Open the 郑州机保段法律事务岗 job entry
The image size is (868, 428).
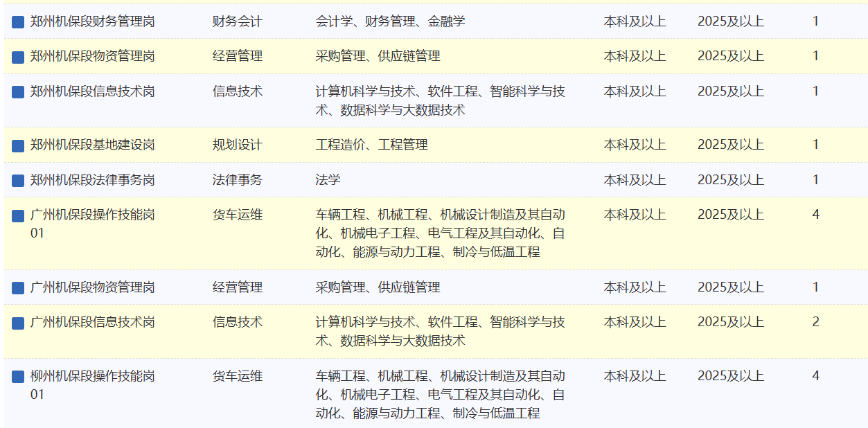pos(92,180)
